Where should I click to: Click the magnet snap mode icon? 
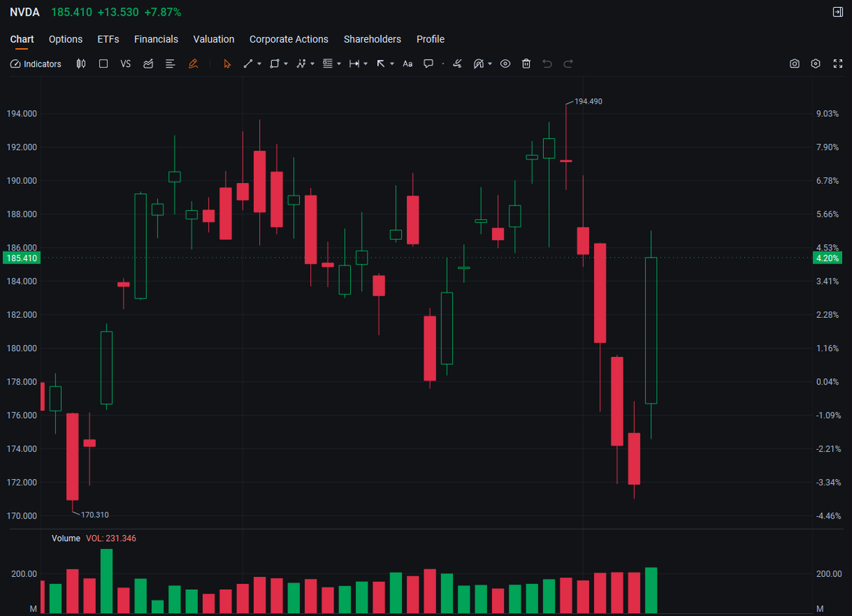coord(479,64)
